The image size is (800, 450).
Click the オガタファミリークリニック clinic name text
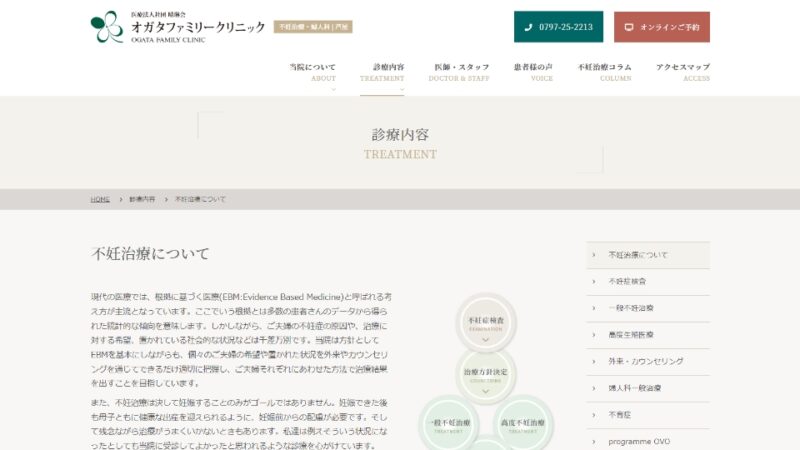coord(198,27)
